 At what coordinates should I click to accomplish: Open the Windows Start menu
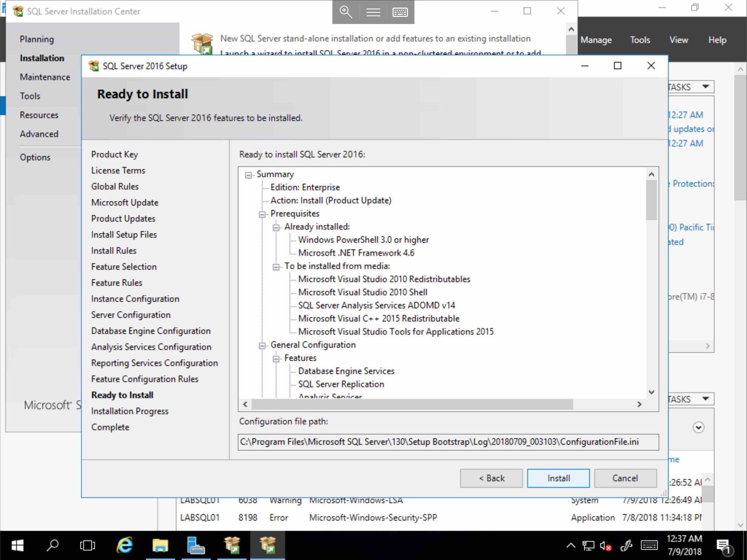tap(17, 545)
